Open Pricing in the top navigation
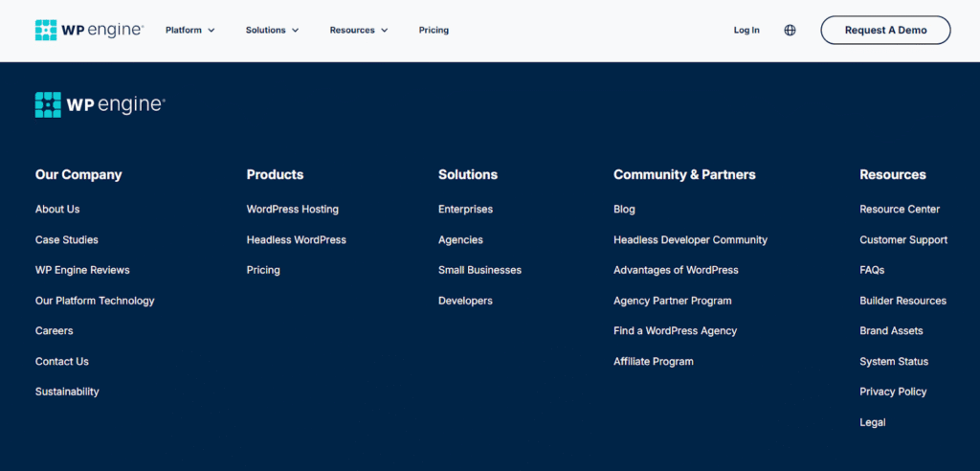The image size is (980, 471). [x=434, y=31]
